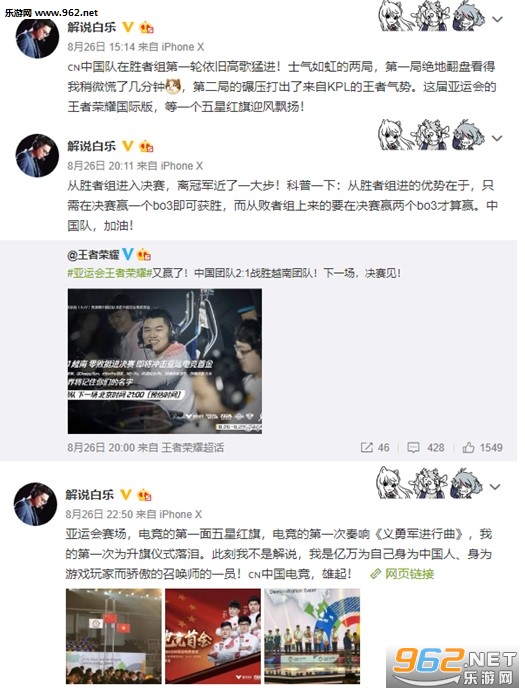
Task: Click the 解说白乐 username on first post
Action: (x=92, y=27)
